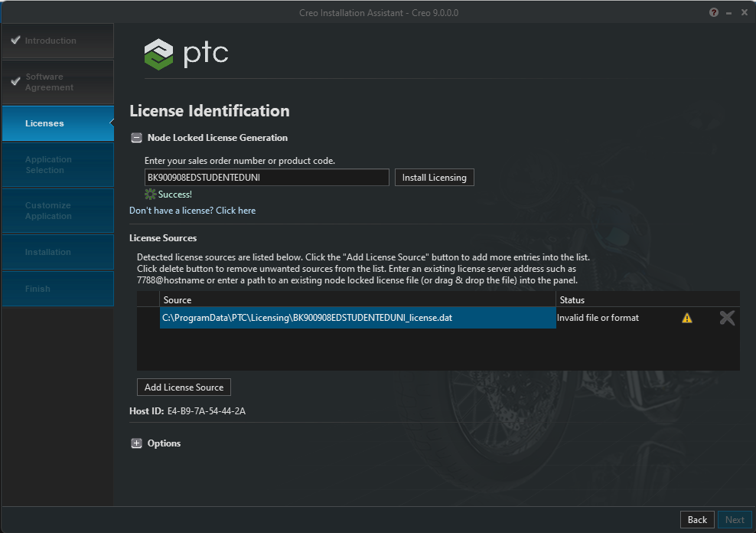
Task: Click the Add License Source button
Action: (184, 387)
